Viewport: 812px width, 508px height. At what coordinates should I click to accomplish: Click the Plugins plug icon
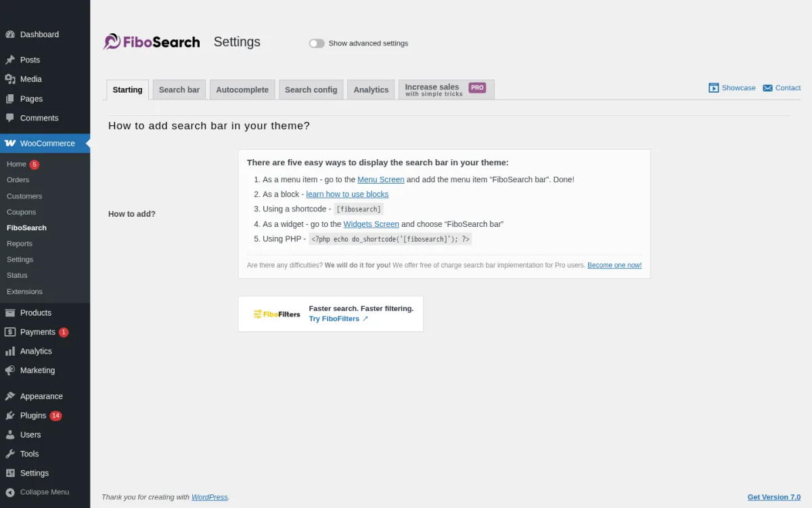pos(10,416)
